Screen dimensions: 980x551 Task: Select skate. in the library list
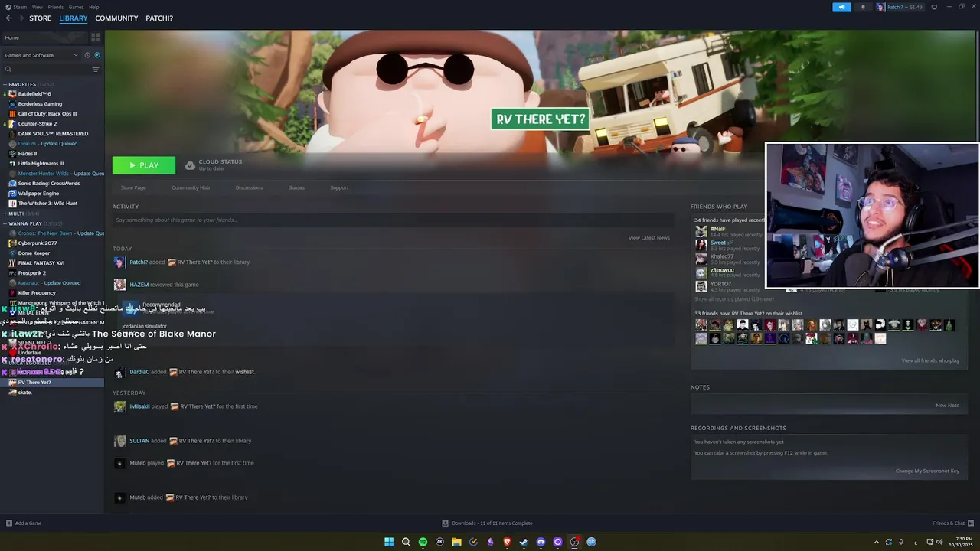click(x=24, y=393)
